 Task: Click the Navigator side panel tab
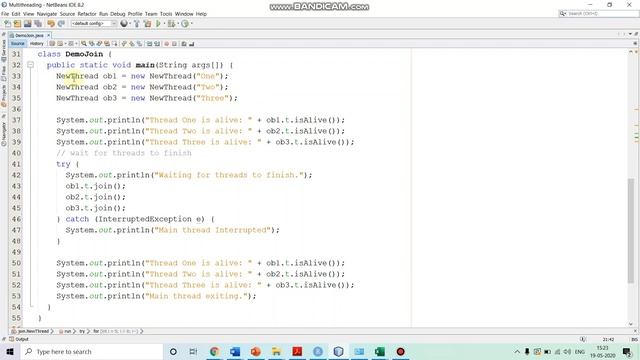click(x=4, y=133)
